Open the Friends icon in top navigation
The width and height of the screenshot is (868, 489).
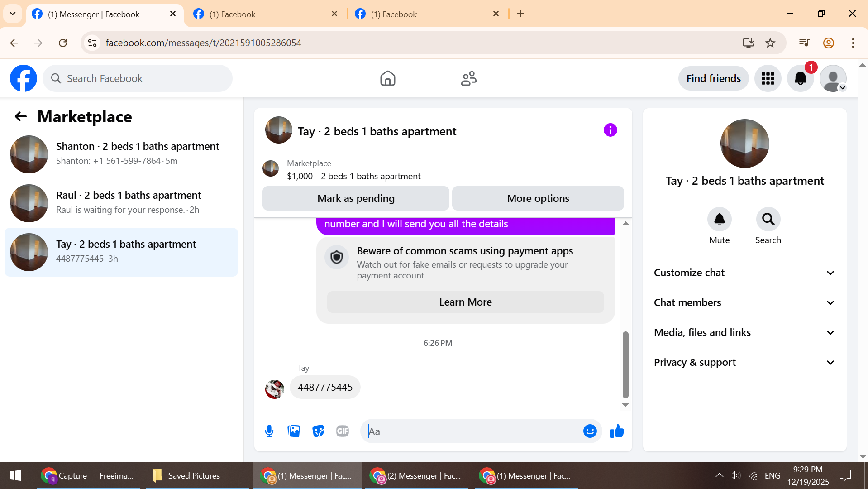pyautogui.click(x=468, y=78)
